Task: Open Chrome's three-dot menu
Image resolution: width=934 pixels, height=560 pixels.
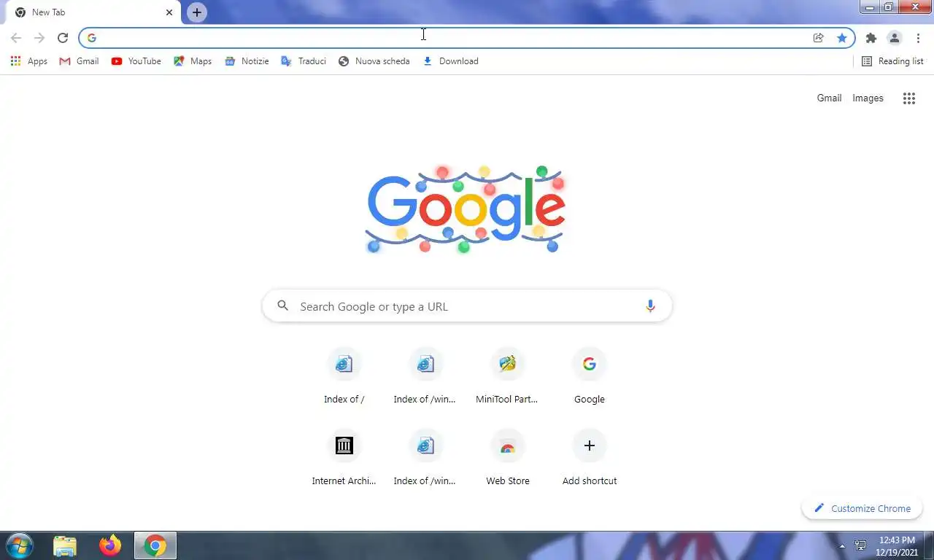Action: 918,38
